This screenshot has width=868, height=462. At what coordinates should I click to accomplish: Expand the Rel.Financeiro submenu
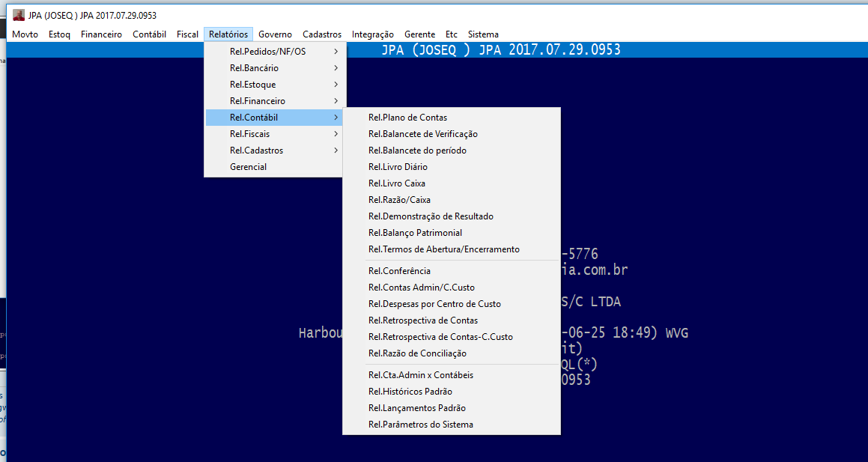(x=274, y=101)
